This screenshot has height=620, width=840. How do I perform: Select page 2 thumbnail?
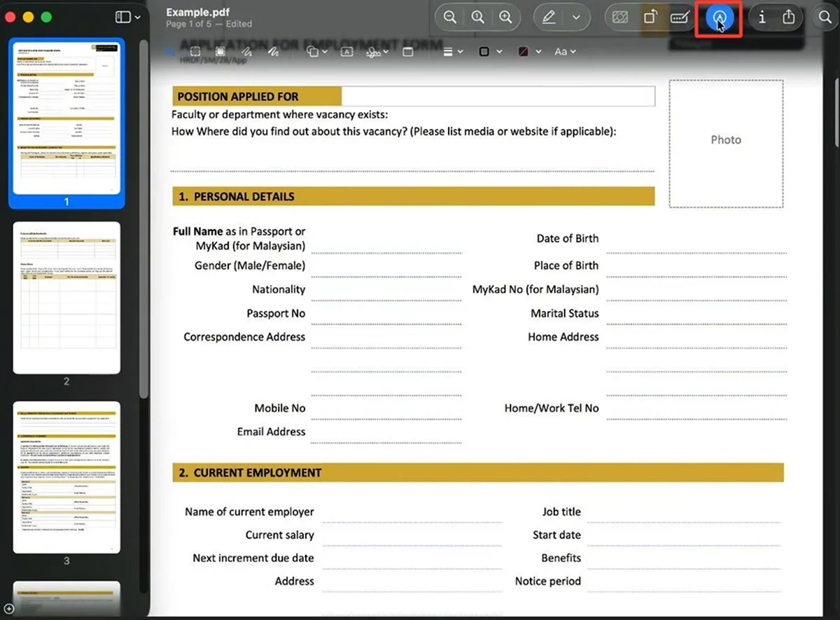tap(66, 298)
